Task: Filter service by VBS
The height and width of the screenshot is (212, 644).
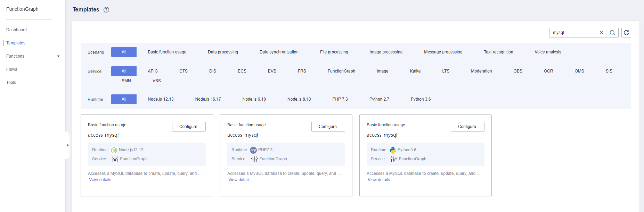Action: (157, 81)
